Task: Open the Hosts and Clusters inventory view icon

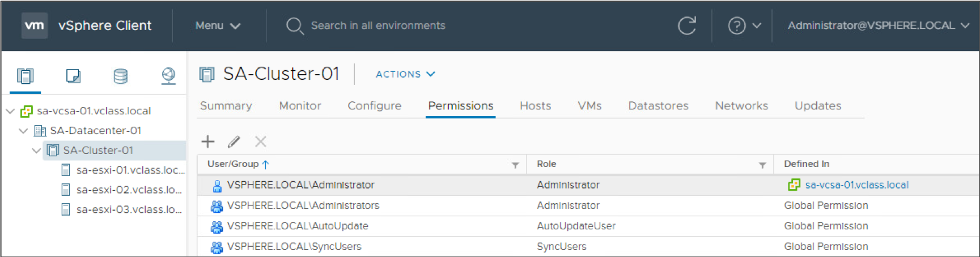Action: pyautogui.click(x=26, y=75)
